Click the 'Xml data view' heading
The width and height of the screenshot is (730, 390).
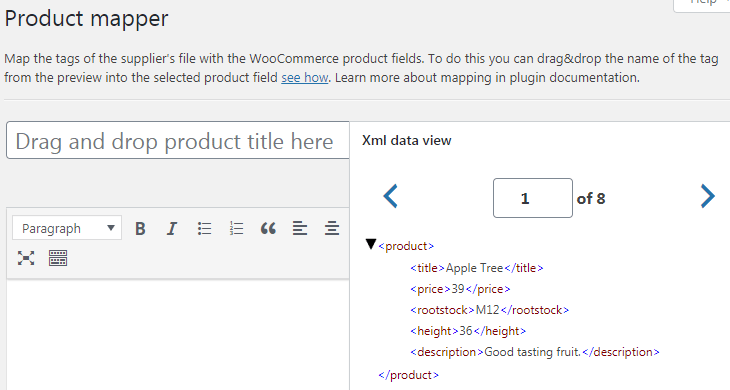click(406, 141)
